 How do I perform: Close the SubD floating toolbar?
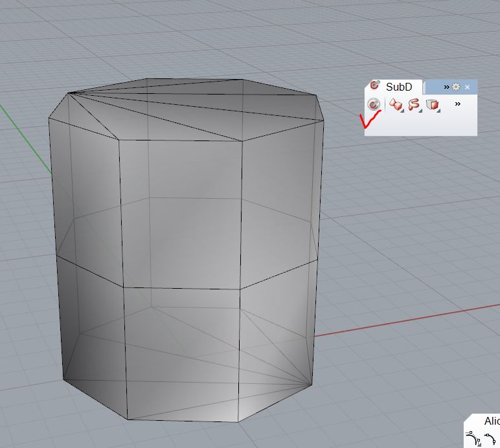point(468,87)
